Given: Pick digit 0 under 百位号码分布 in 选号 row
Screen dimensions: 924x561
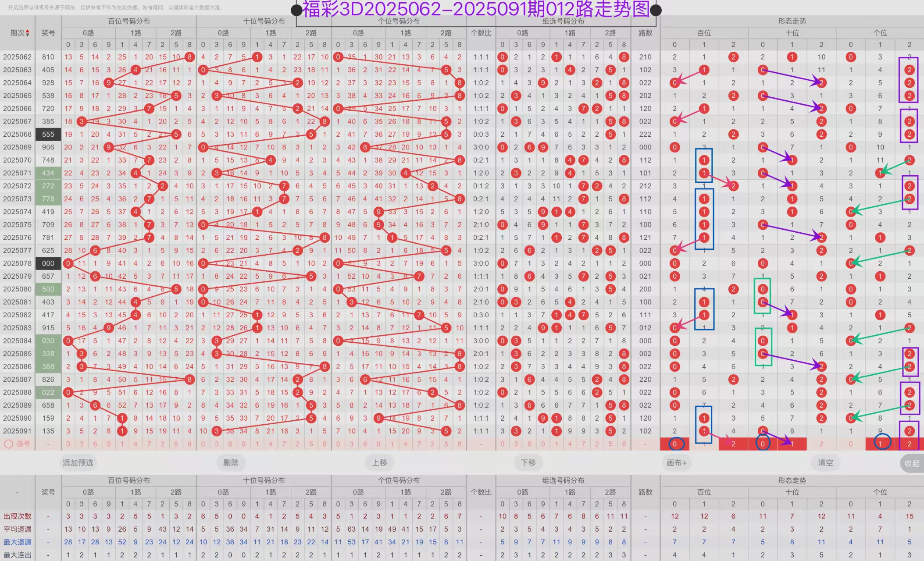Looking at the screenshot, I should click(68, 444).
